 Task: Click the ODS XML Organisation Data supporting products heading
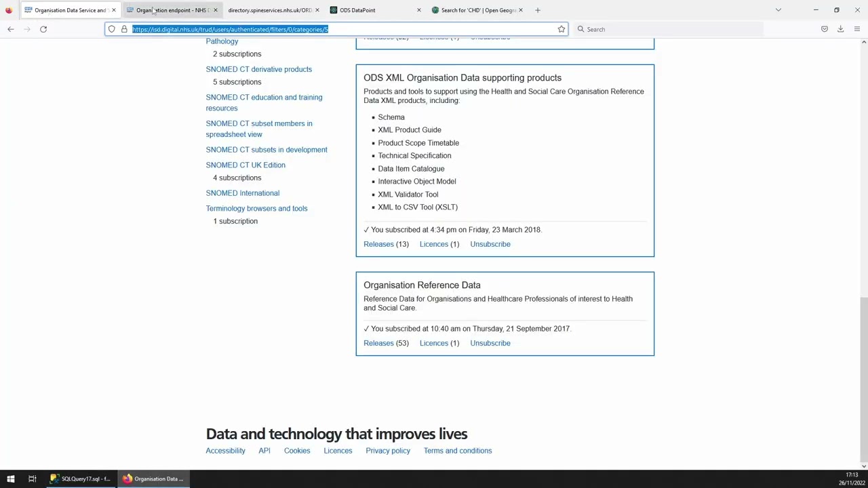point(462,78)
